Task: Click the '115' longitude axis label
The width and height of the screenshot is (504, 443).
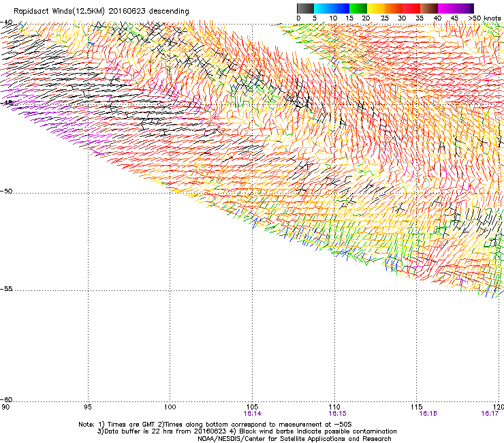Action: coord(417,407)
